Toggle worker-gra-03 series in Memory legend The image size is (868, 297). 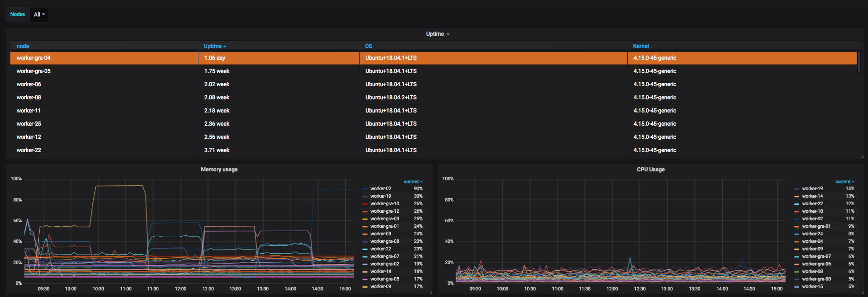click(385, 219)
